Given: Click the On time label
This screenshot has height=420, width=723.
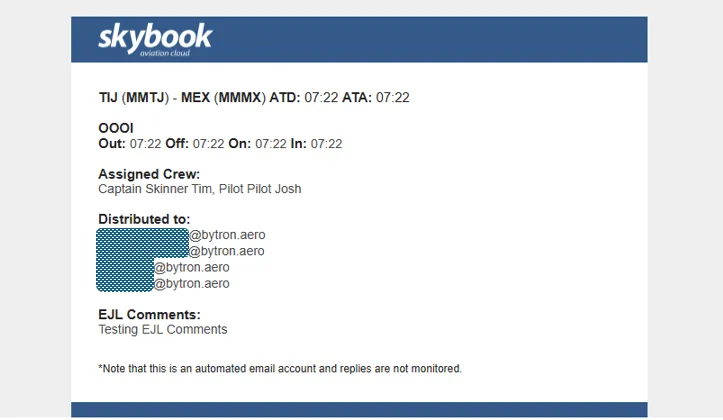Looking at the screenshot, I should point(239,144).
